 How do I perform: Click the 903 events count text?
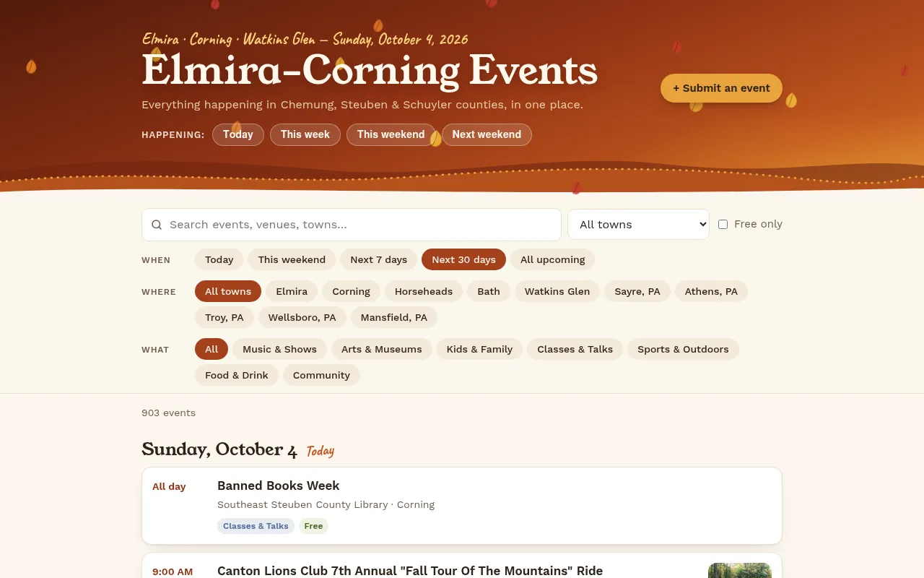[169, 413]
